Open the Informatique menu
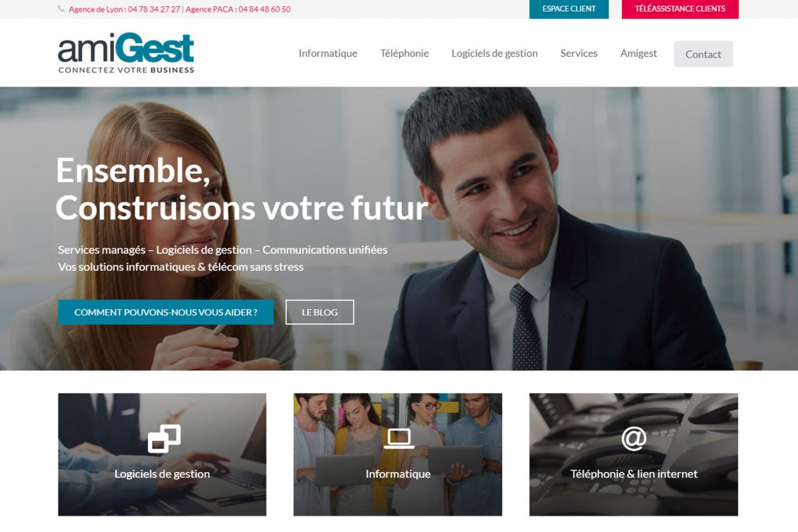The image size is (798, 532). click(328, 54)
